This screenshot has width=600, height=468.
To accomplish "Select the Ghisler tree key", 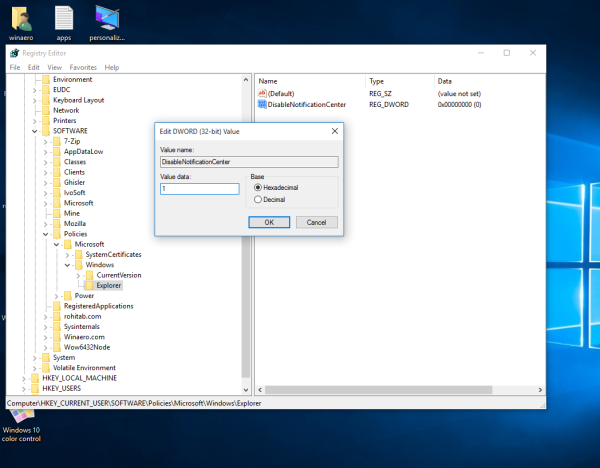I will (x=74, y=183).
